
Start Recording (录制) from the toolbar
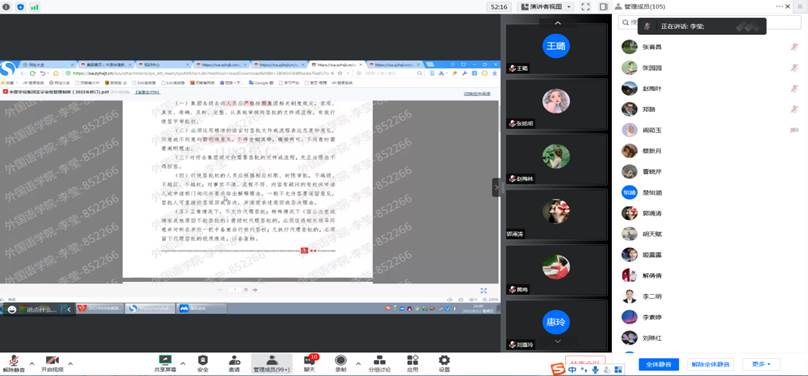(341, 364)
